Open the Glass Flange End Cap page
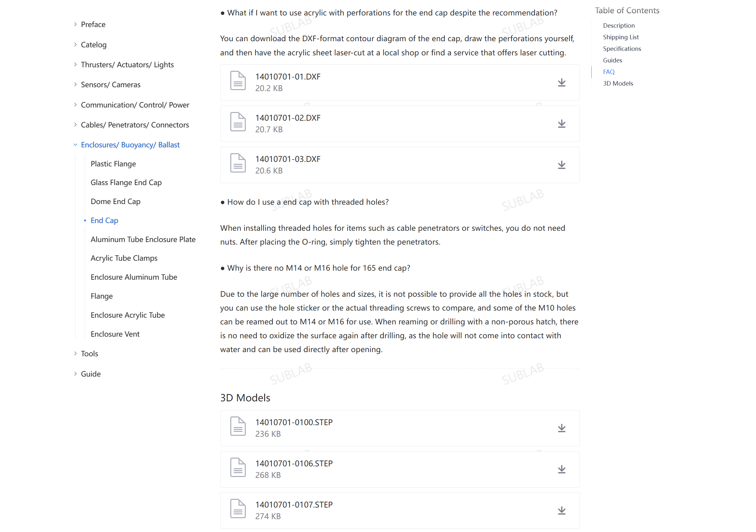The image size is (756, 532). 126,182
